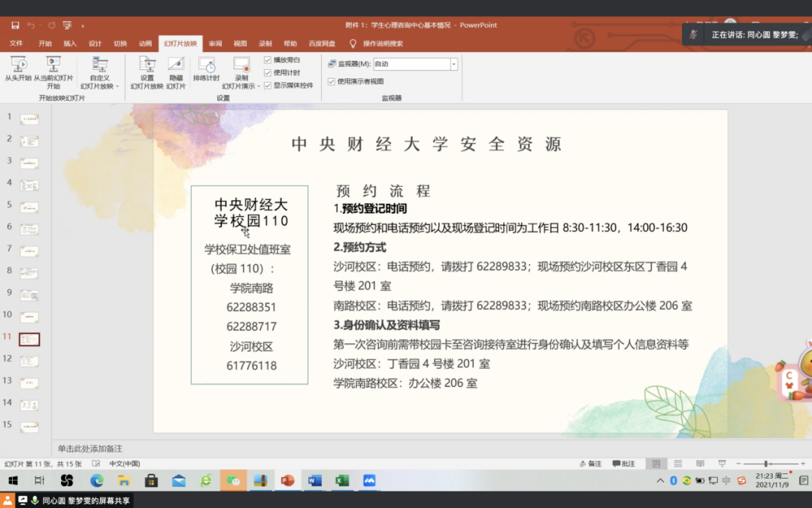Click the Customize Quick Access Toolbar arrow

pos(83,26)
